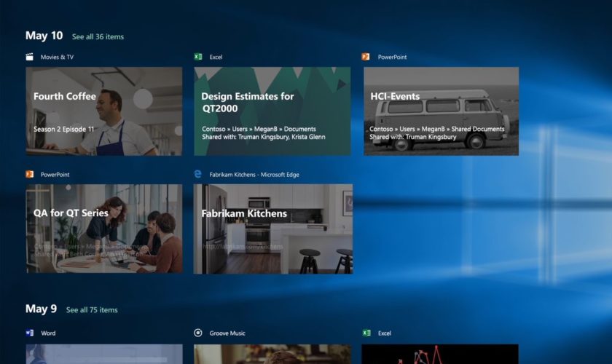This screenshot has height=364, width=612.
Task: Open See all 75 items link
Action: tap(92, 310)
